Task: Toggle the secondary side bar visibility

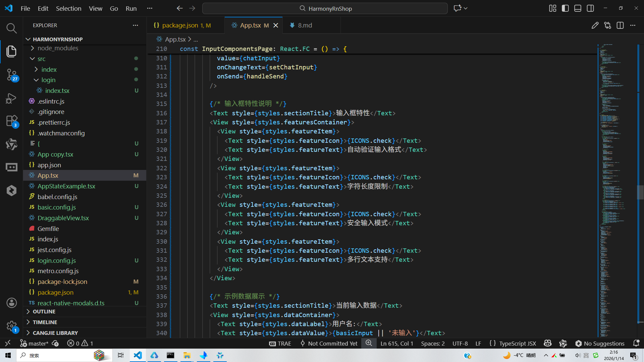Action: 590,8
